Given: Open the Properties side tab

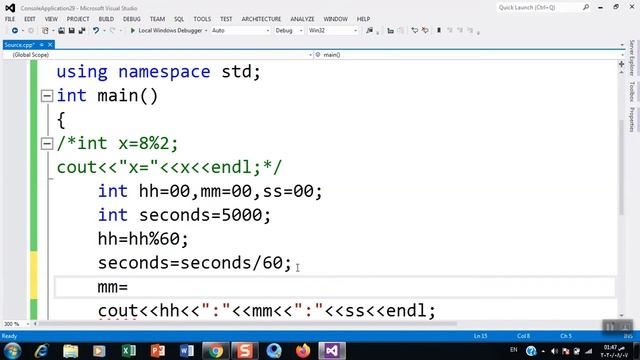Looking at the screenshot, I should coord(632,120).
